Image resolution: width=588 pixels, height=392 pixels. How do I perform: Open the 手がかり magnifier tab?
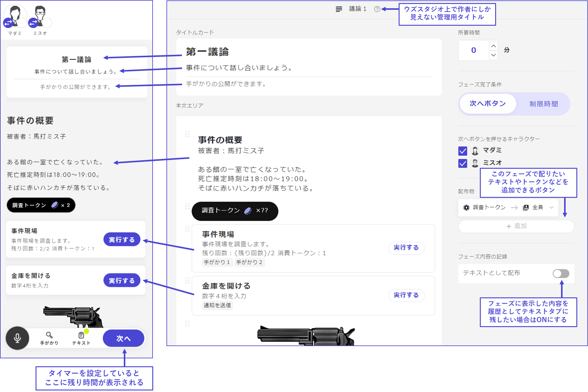pyautogui.click(x=49, y=338)
